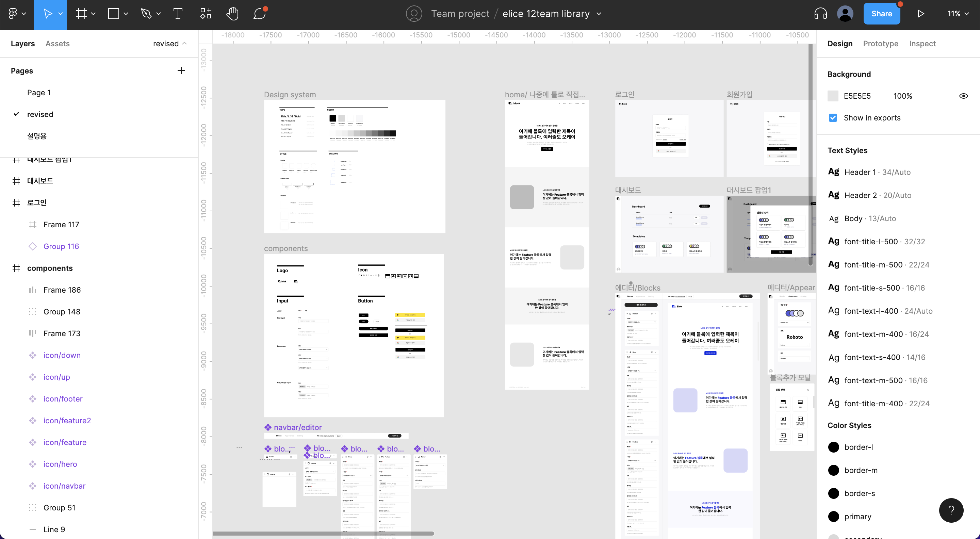Screen dimensions: 980x539
Task: Click the Present play icon
Action: [921, 13]
